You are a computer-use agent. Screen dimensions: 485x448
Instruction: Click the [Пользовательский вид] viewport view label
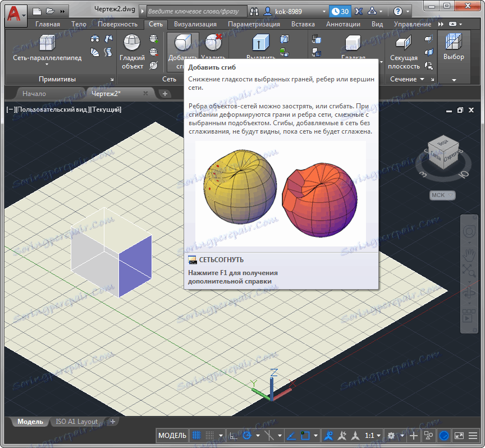click(53, 109)
